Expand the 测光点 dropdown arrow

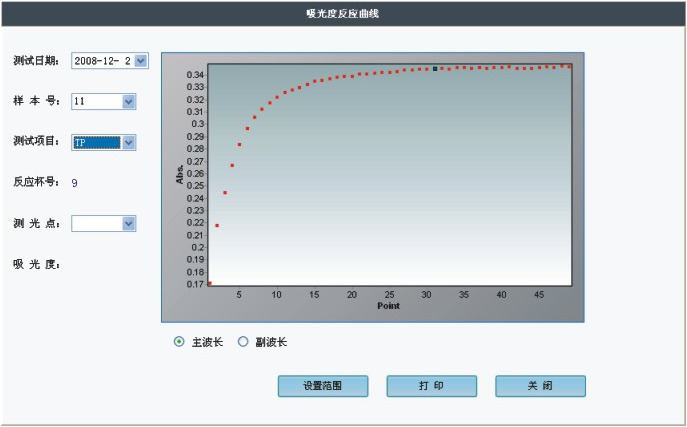pyautogui.click(x=128, y=224)
